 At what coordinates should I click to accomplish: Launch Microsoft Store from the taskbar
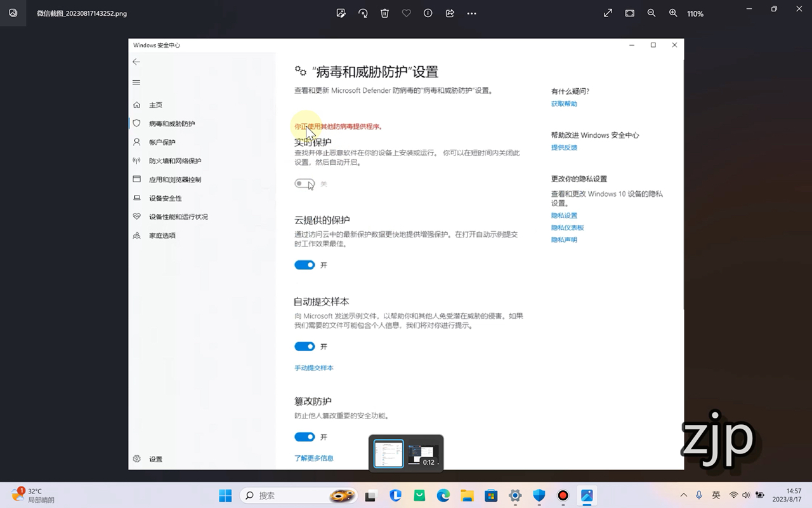coord(491,495)
